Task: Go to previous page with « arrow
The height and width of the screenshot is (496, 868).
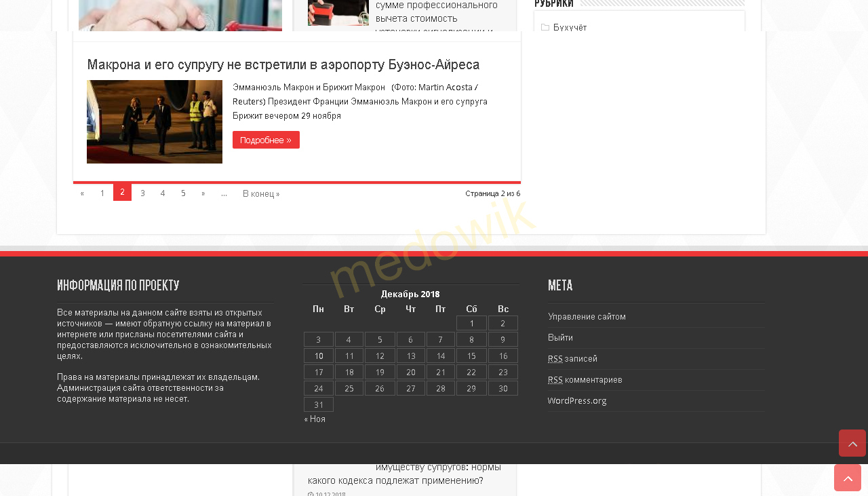Action: click(x=82, y=193)
